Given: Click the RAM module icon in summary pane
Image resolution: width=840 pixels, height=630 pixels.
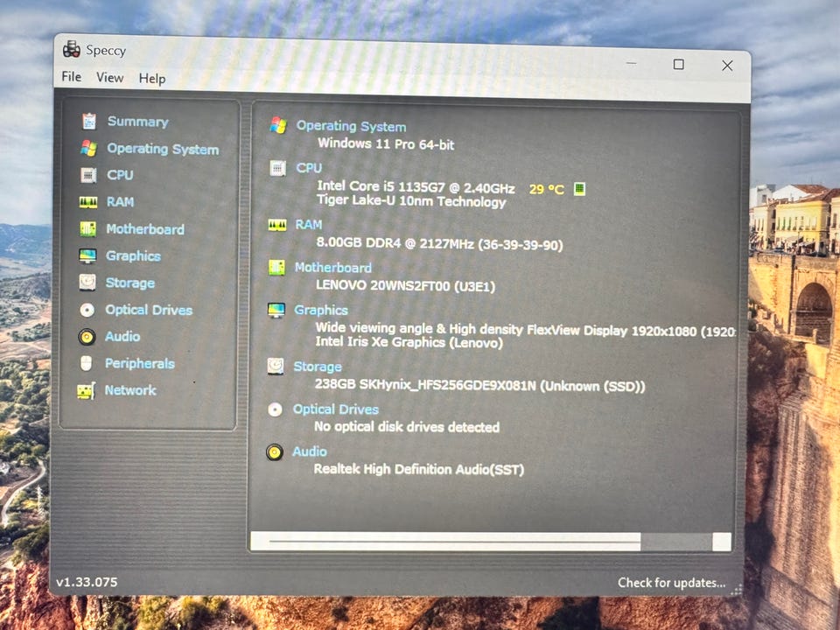Looking at the screenshot, I should (277, 226).
